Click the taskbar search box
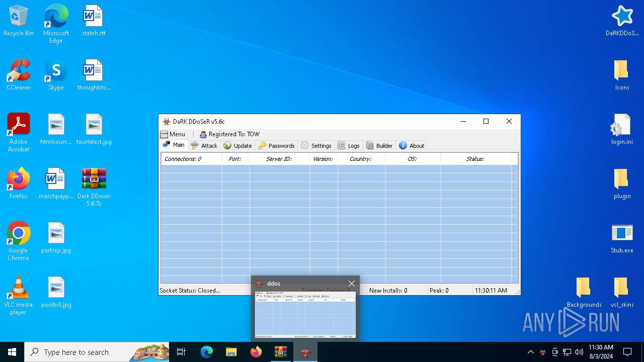The height and width of the screenshot is (362, 644). tap(97, 352)
